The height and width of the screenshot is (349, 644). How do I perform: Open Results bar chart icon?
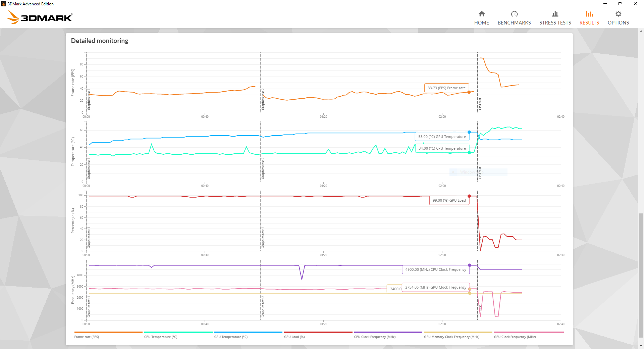[x=589, y=14]
